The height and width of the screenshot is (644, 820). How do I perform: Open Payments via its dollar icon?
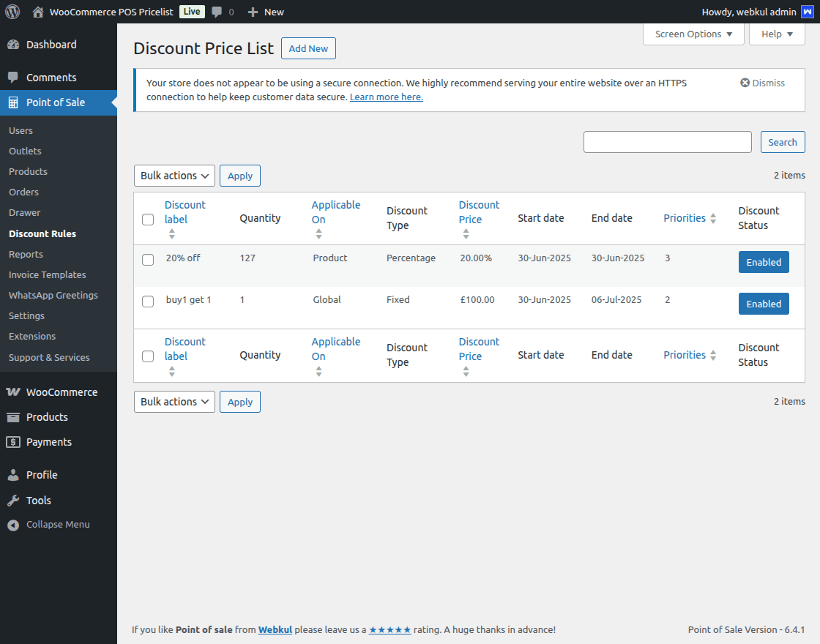13,442
